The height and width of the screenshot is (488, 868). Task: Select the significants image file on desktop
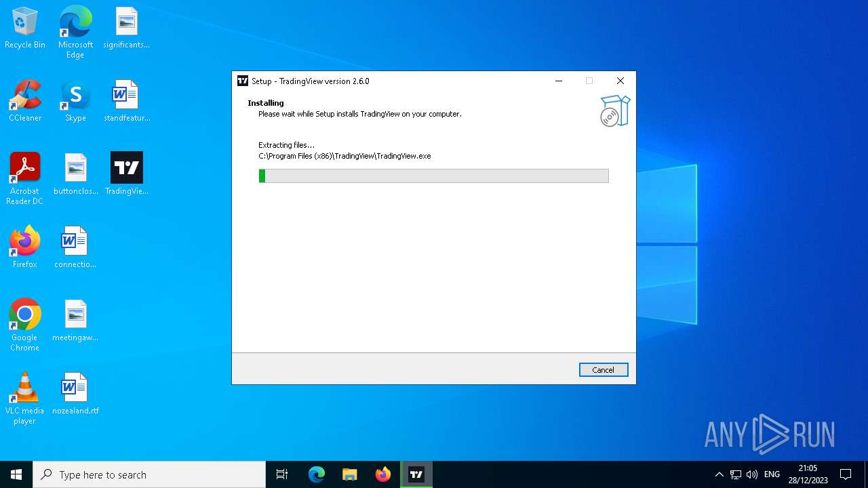click(x=126, y=28)
